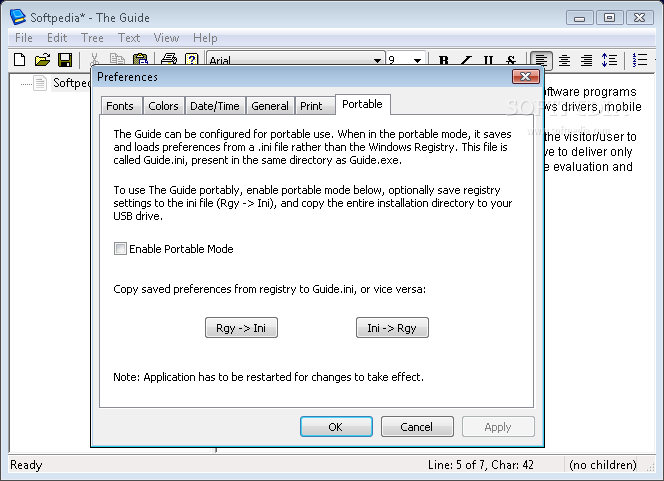Click the 'Line: 5 of 7, Char: 42' status

(x=481, y=465)
